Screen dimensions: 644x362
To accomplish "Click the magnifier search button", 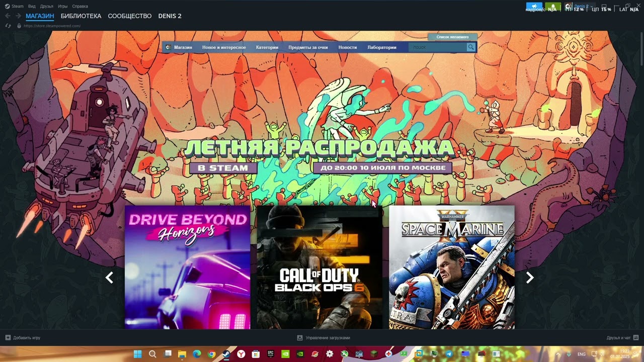I will (x=471, y=47).
